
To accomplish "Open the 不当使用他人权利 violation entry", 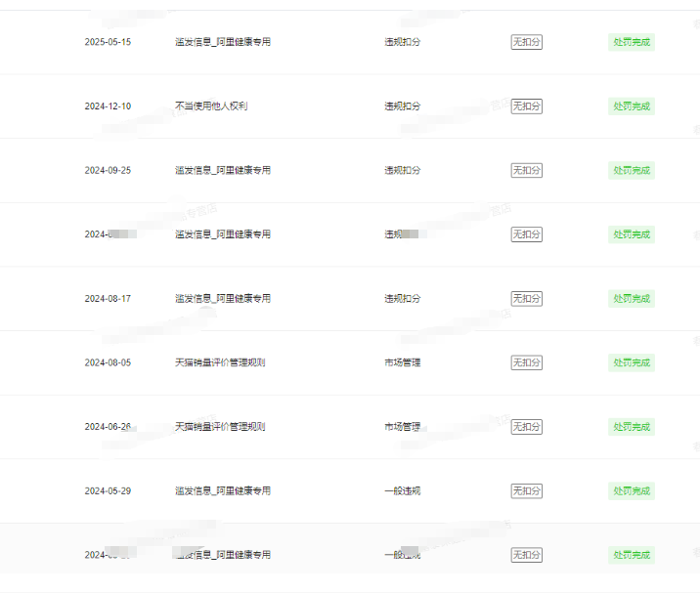I will (210, 106).
